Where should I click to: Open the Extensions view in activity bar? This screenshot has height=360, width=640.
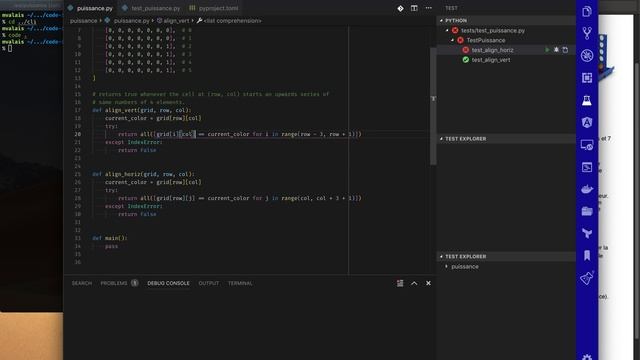tap(587, 78)
